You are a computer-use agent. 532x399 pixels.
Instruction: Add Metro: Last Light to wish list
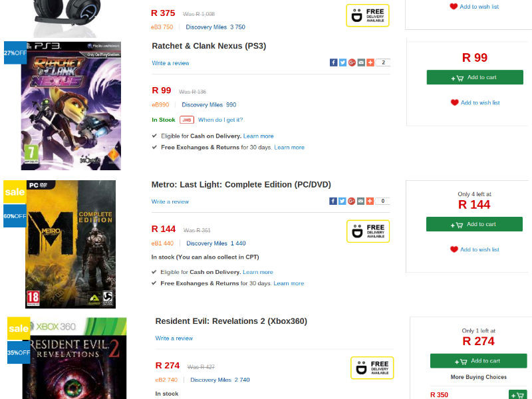click(x=479, y=249)
